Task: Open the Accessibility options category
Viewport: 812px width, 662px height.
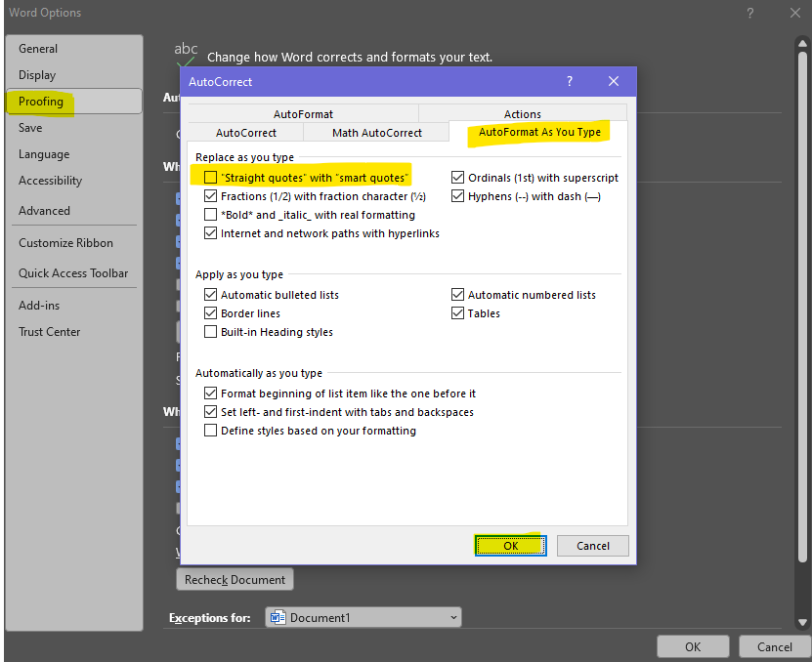Action: (74, 181)
